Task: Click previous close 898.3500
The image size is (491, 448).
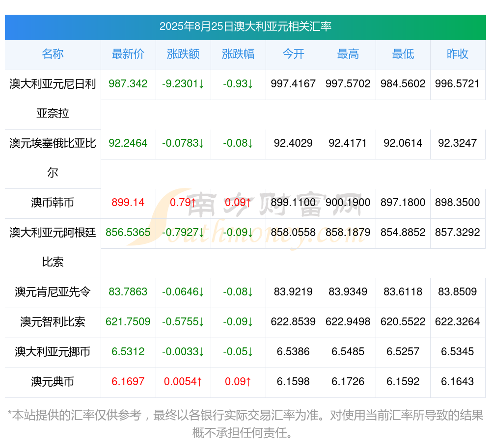Action: click(x=458, y=203)
